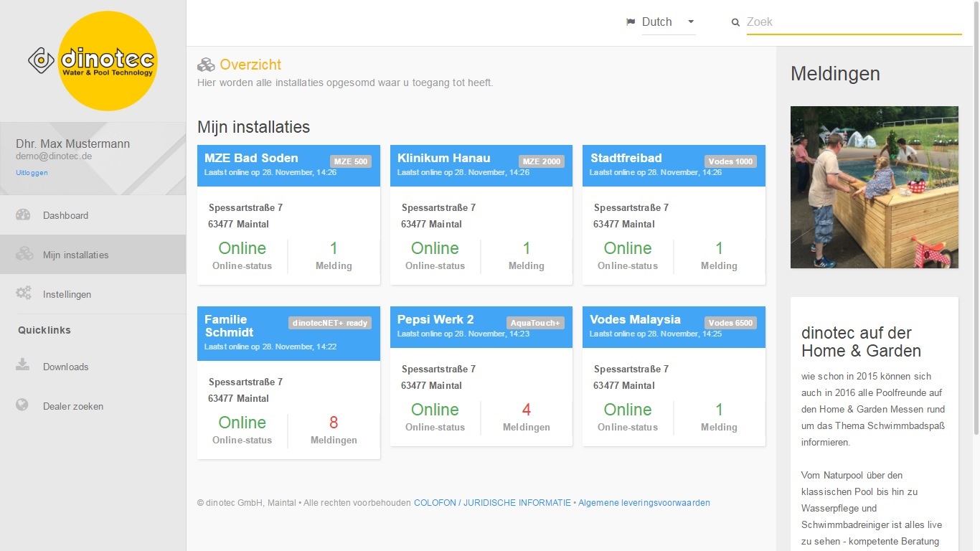This screenshot has height=551, width=980.
Task: Open COLOFON / JURIDISCHE INFORMATIE link
Action: pyautogui.click(x=492, y=503)
